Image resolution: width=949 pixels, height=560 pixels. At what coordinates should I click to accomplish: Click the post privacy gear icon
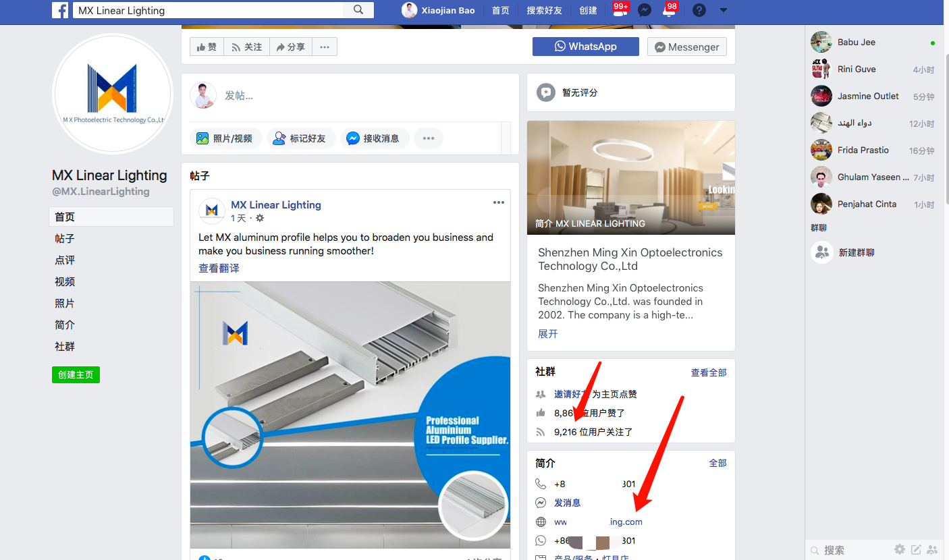coord(260,219)
